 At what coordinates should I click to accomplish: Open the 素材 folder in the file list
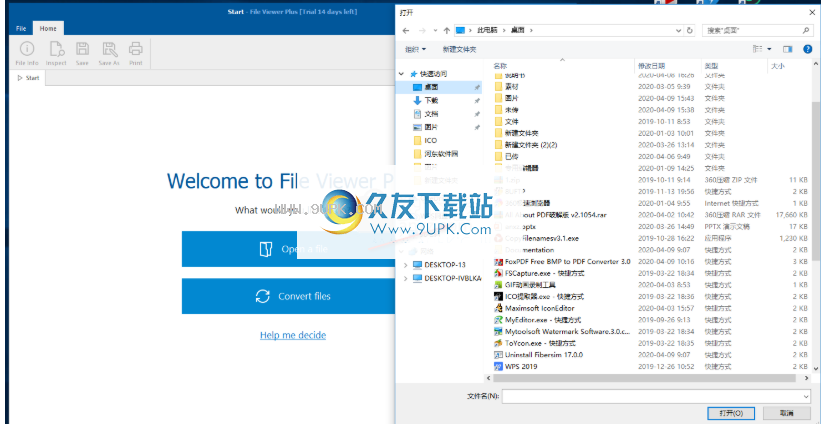tap(507, 86)
